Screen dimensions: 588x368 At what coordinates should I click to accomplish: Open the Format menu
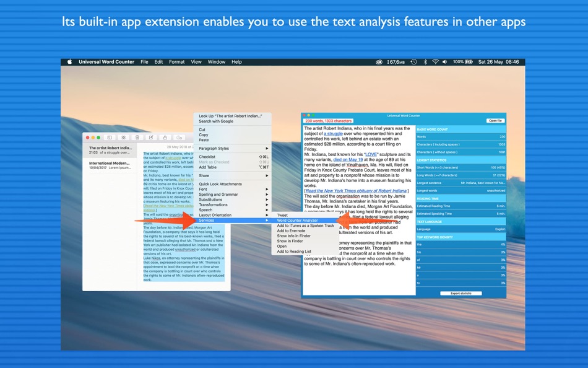tap(176, 62)
